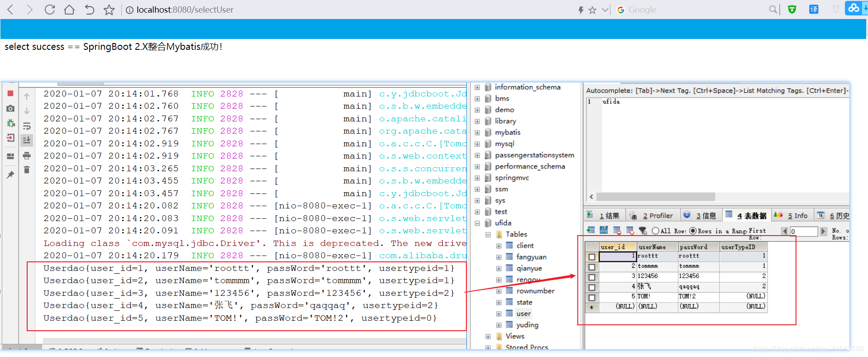Viewport: 868px width, 357px height.
Task: Click the query editor horizontal scrollbar
Action: click(656, 197)
